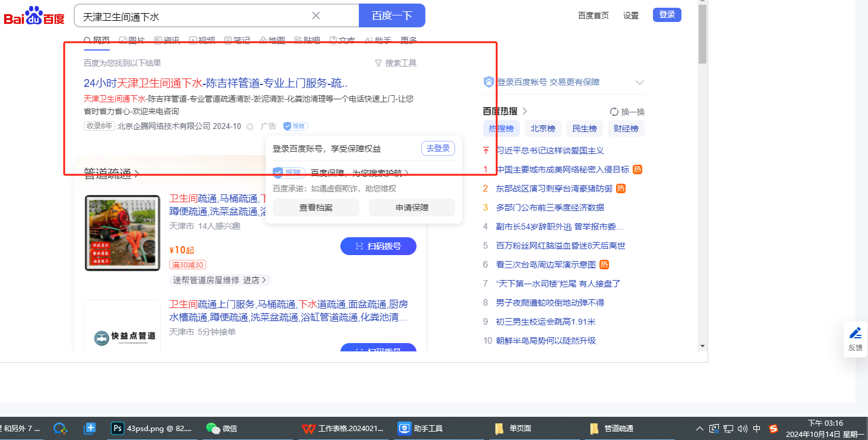Screen dimensions: 868x440
Task: Click the Baidu logo
Action: tap(34, 16)
